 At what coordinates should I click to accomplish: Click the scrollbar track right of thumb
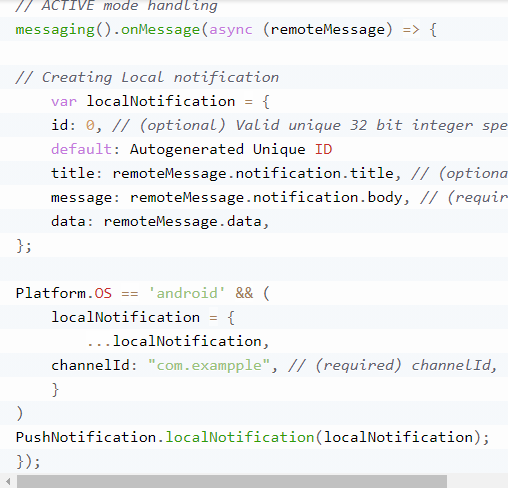tap(477, 482)
